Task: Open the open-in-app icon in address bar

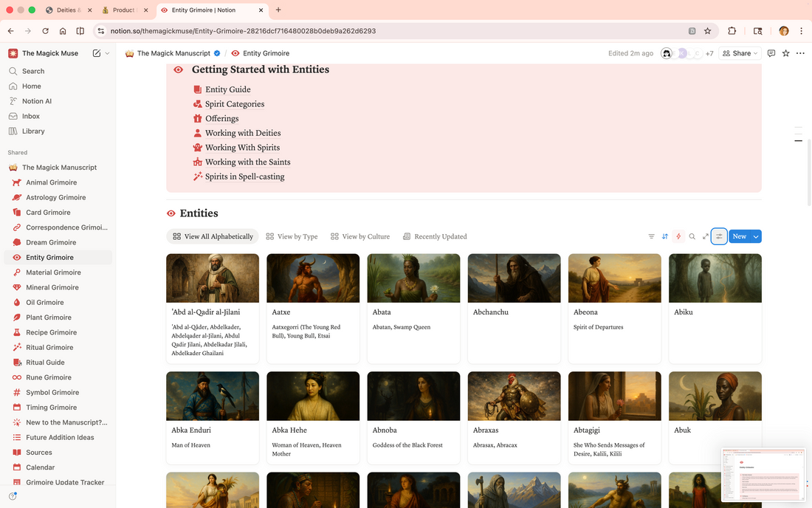Action: (x=692, y=31)
